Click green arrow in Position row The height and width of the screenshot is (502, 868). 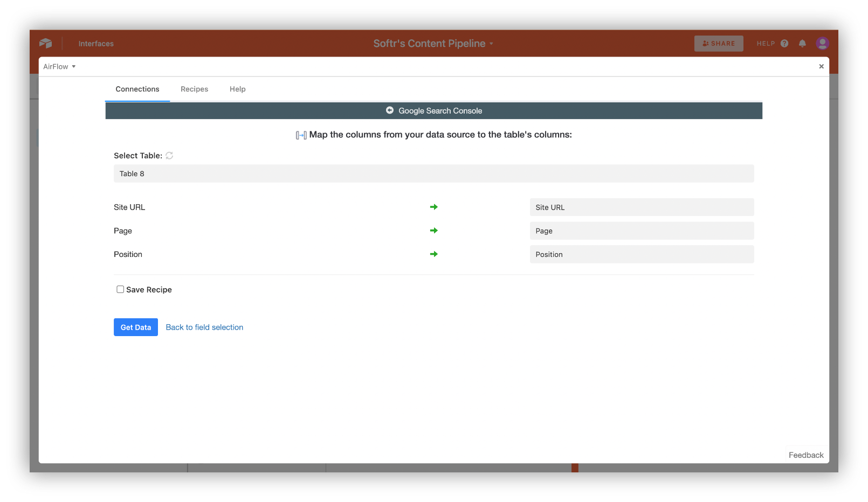(x=433, y=254)
